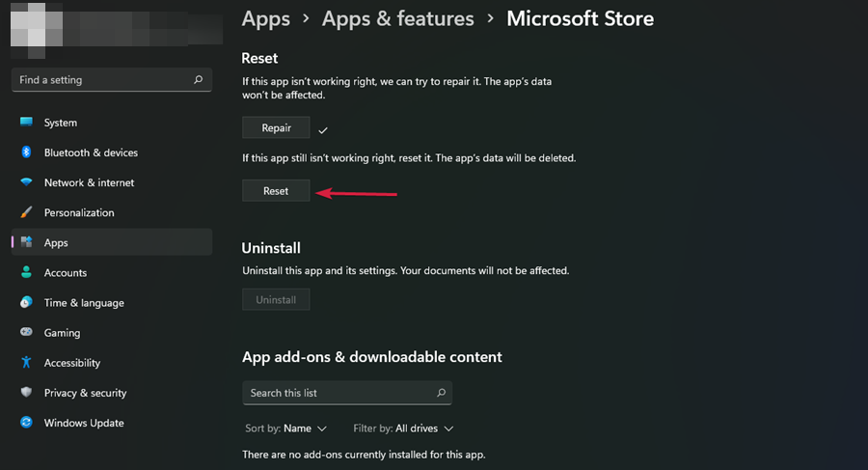This screenshot has width=868, height=470.
Task: Click the Gaming controller icon
Action: tap(26, 332)
